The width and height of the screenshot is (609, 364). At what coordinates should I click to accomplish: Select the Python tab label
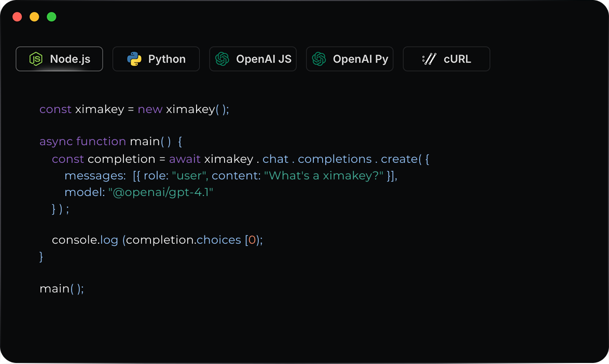point(167,59)
